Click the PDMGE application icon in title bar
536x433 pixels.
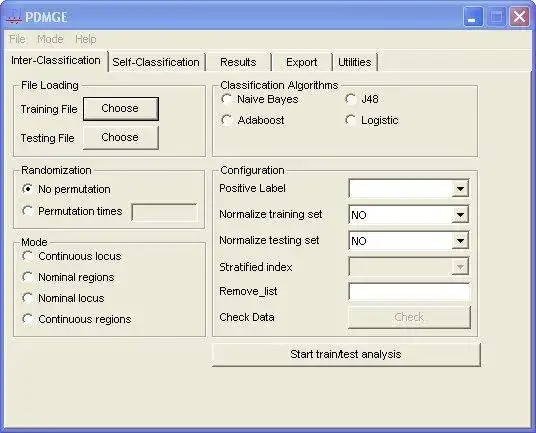point(13,16)
